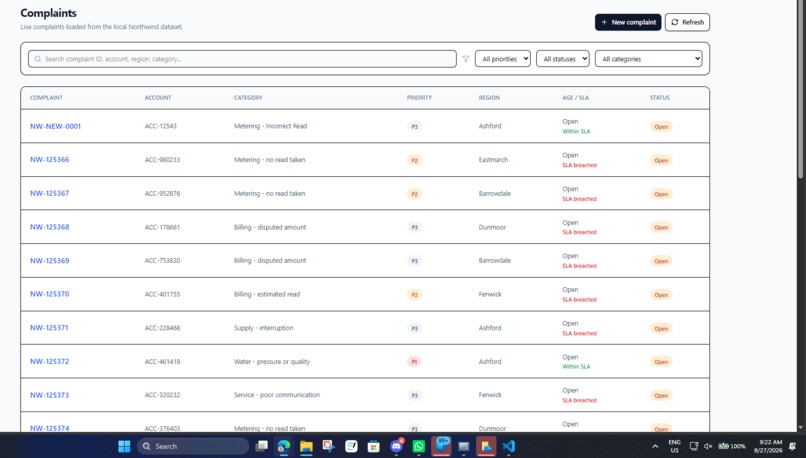Image resolution: width=806 pixels, height=458 pixels.
Task: Refresh the complaints list
Action: point(687,22)
